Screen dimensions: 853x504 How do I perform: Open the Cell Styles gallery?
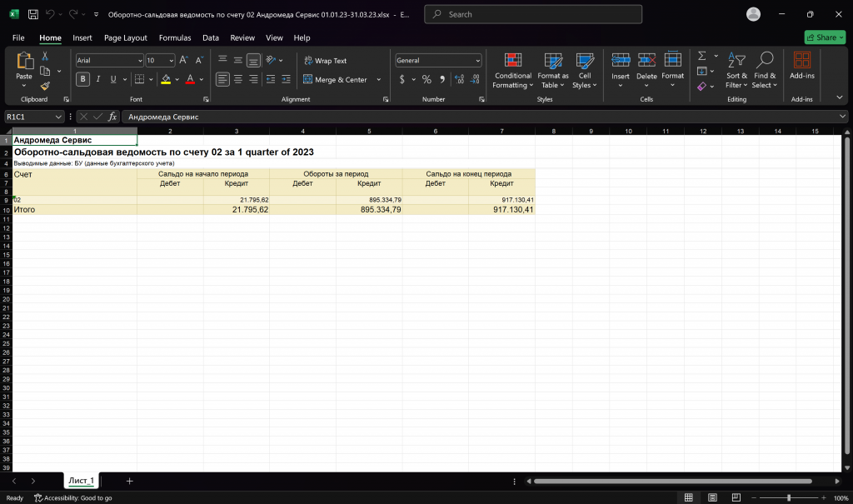point(584,71)
